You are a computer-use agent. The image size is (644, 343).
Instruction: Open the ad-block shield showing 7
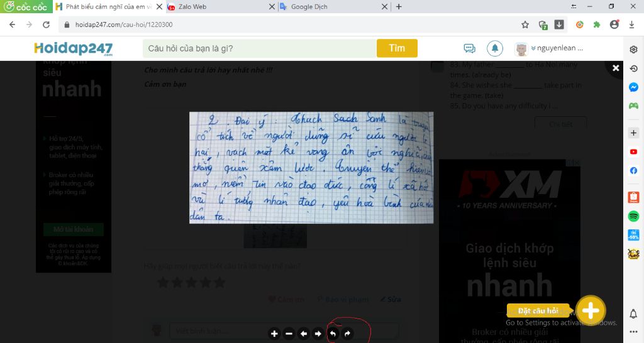tap(543, 25)
